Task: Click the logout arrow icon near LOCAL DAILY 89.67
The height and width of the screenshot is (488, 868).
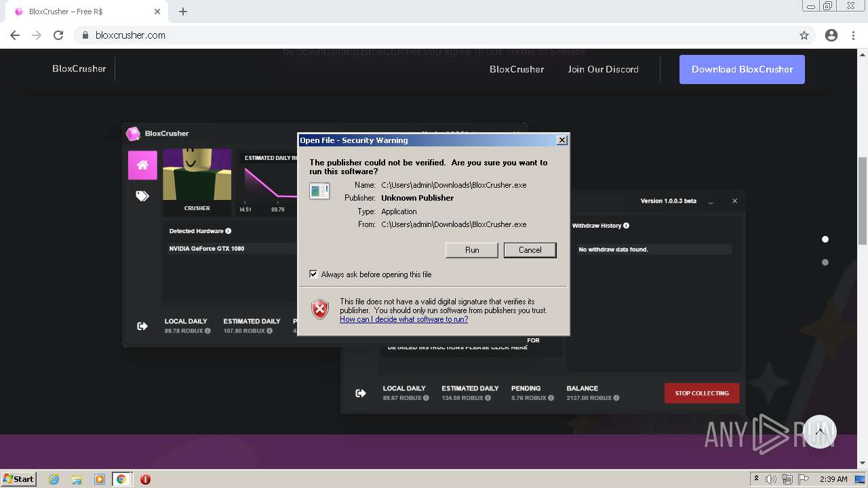Action: [361, 393]
